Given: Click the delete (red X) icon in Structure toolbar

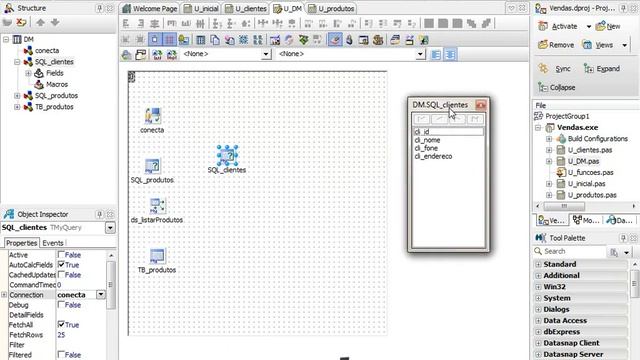Looking at the screenshot, I should [21, 22].
